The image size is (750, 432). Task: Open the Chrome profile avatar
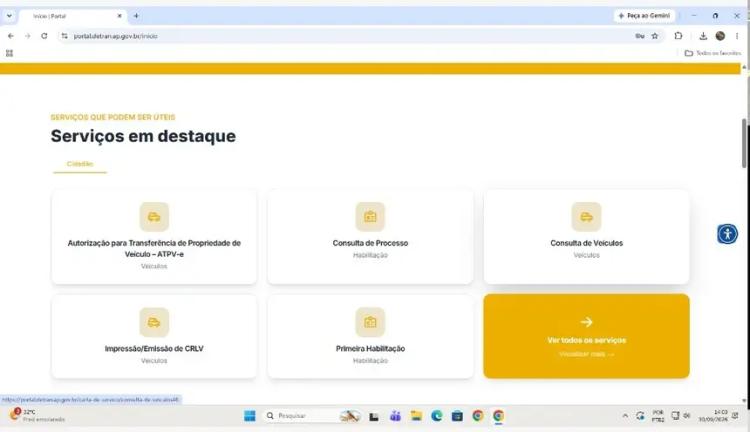tap(720, 36)
